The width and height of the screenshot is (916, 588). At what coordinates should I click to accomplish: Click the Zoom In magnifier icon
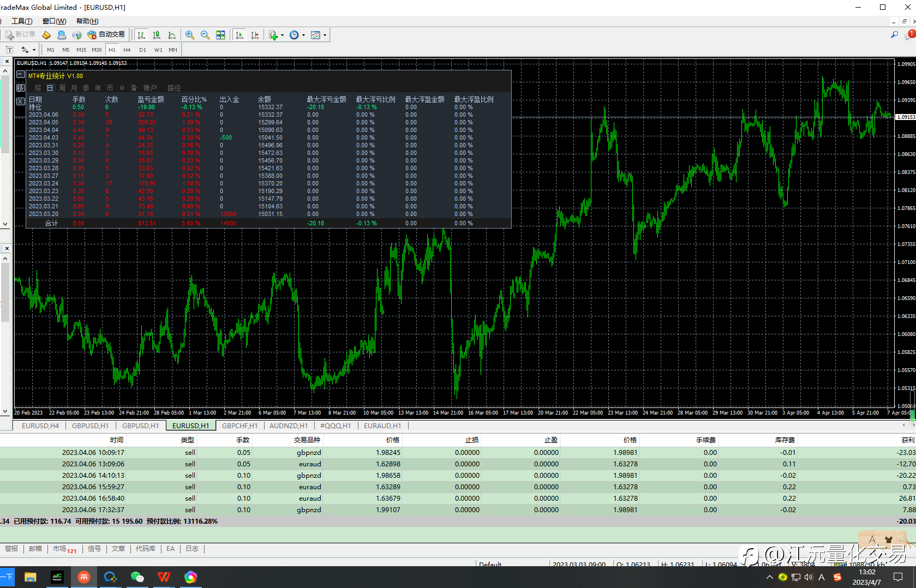[189, 35]
